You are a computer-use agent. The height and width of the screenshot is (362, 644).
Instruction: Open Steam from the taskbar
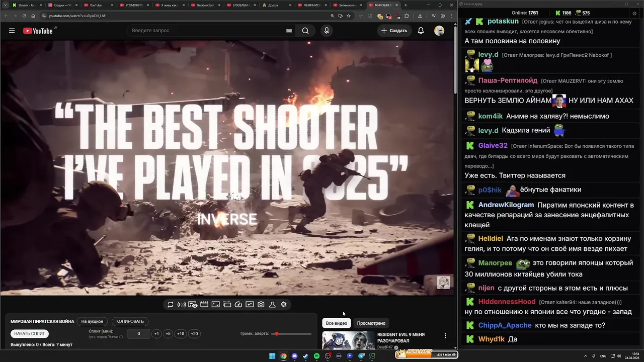click(x=305, y=356)
